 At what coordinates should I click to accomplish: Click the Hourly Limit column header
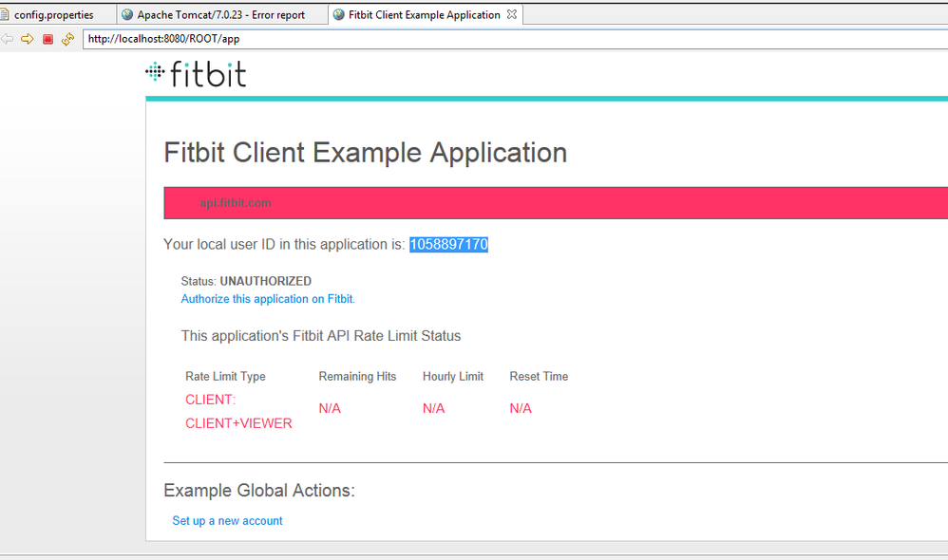tap(453, 377)
